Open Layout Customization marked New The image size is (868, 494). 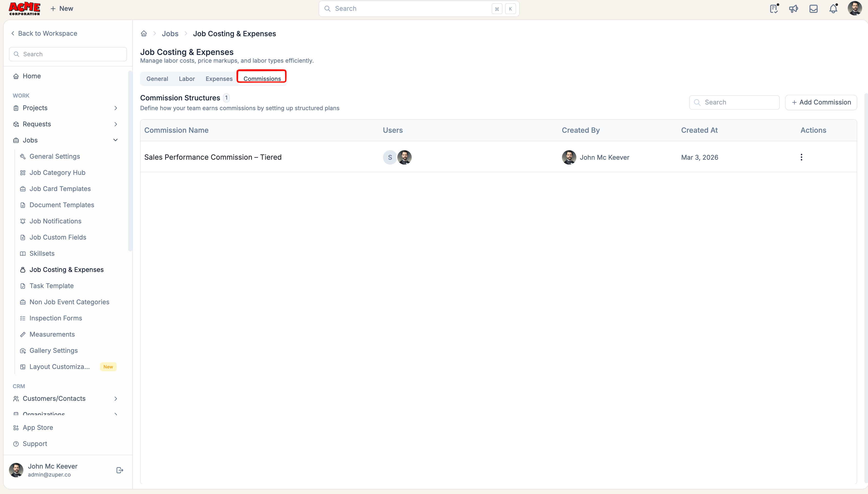pyautogui.click(x=68, y=366)
